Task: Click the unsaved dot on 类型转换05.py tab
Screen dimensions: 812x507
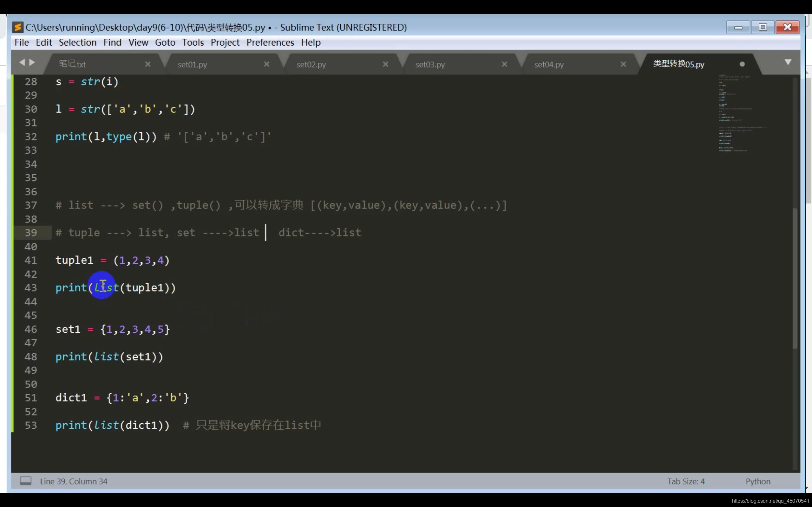Action: pyautogui.click(x=742, y=64)
